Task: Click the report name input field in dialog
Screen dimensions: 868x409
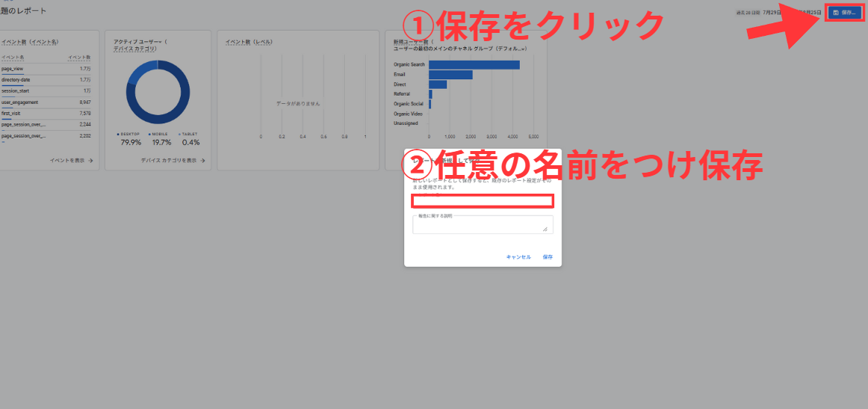Action: (483, 201)
